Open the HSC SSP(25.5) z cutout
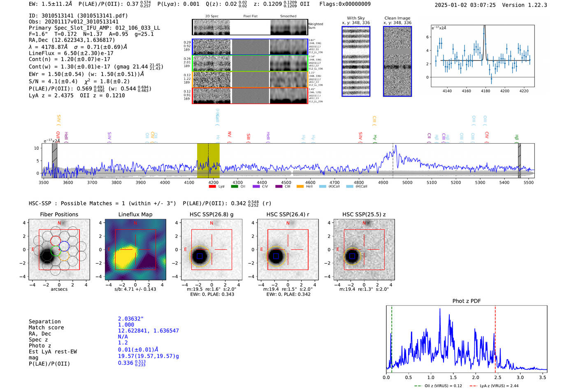This screenshot has width=576, height=392. tap(364, 250)
